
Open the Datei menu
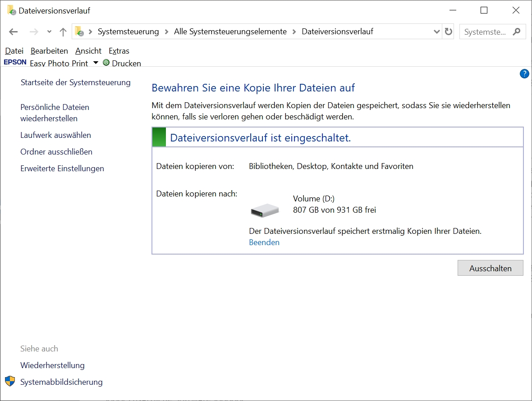(x=14, y=51)
